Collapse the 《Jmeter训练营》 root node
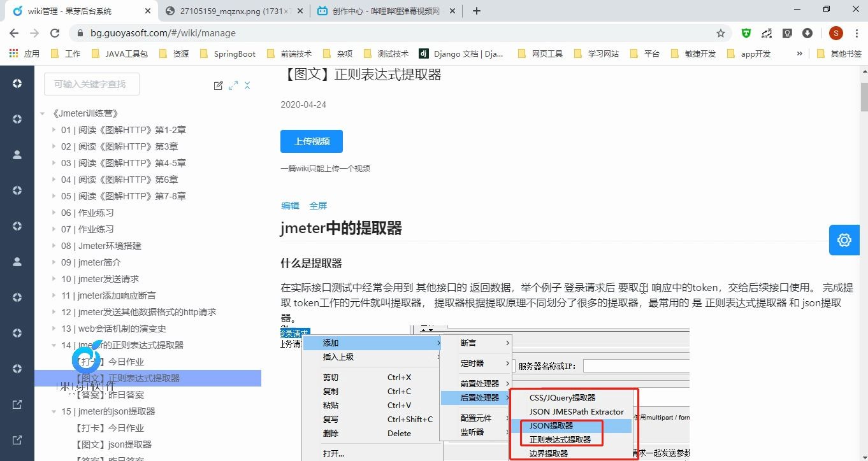The height and width of the screenshot is (461, 868). pyautogui.click(x=42, y=113)
